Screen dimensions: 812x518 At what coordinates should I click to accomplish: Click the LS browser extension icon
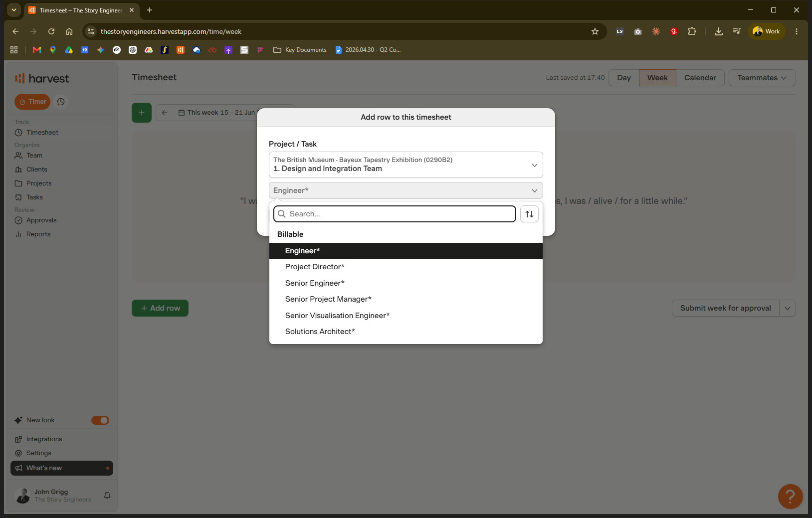click(x=620, y=31)
